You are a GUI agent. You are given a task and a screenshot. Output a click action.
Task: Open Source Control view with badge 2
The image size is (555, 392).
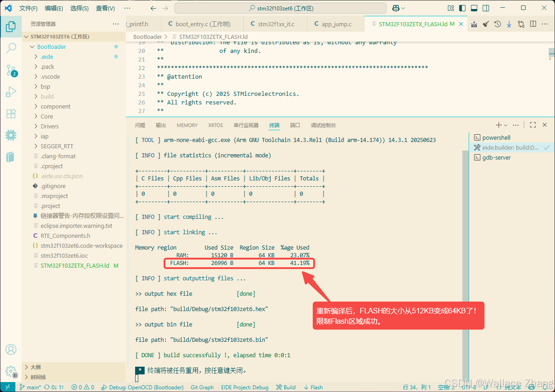coord(11,70)
